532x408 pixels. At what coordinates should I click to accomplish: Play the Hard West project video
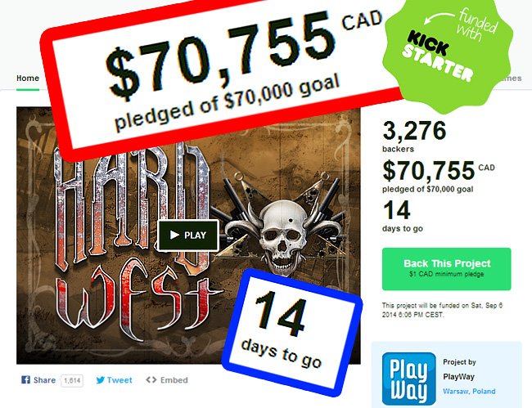(x=188, y=235)
